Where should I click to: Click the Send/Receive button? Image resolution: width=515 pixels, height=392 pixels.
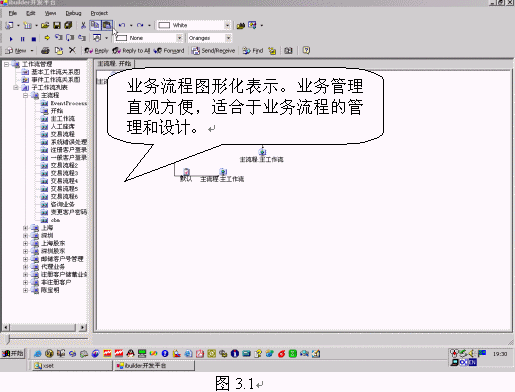pyautogui.click(x=214, y=51)
